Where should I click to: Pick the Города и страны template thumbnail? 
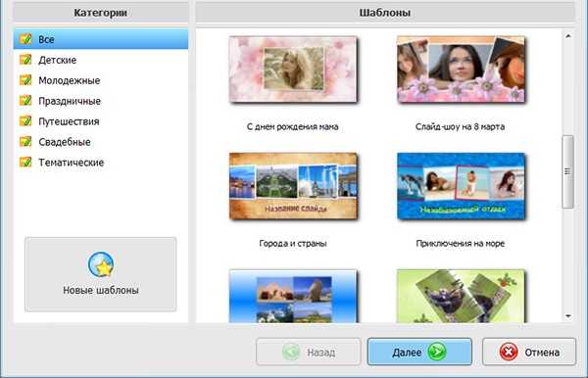(293, 186)
